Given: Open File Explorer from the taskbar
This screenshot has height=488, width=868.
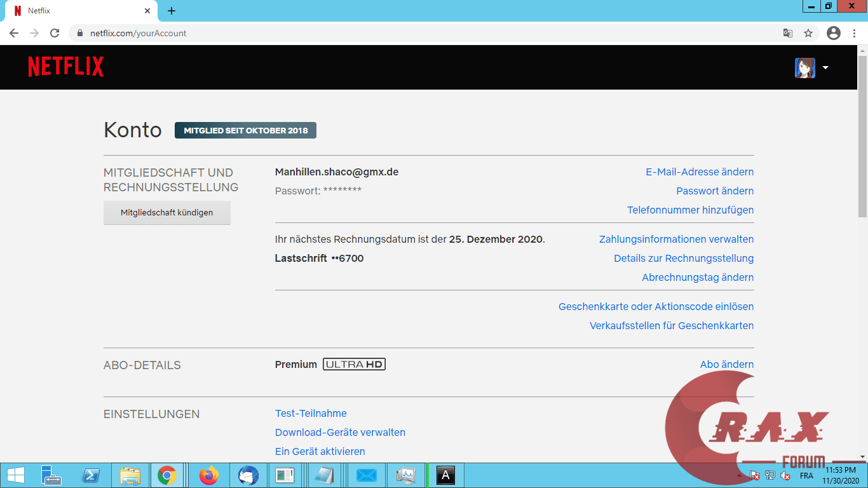Looking at the screenshot, I should (x=130, y=475).
